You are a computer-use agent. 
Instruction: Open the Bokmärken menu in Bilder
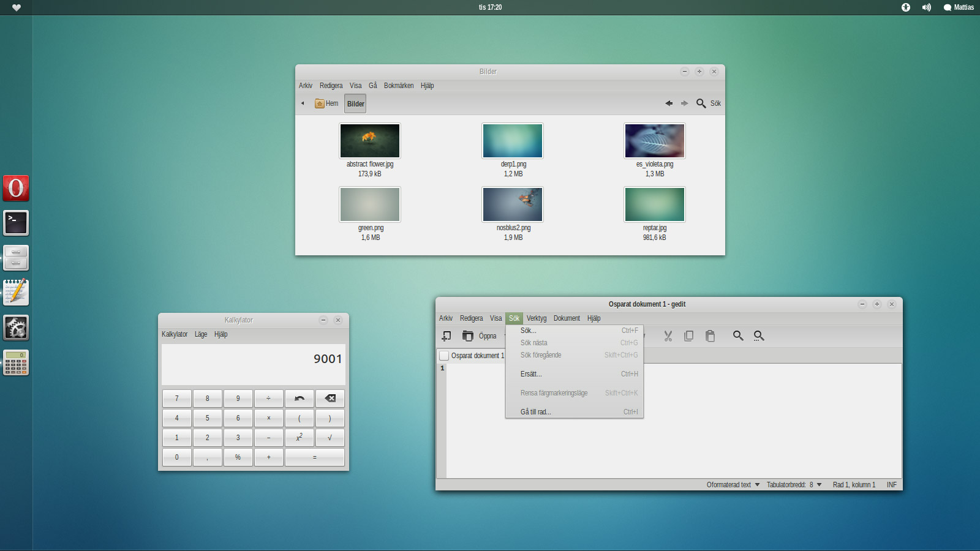[x=399, y=86]
